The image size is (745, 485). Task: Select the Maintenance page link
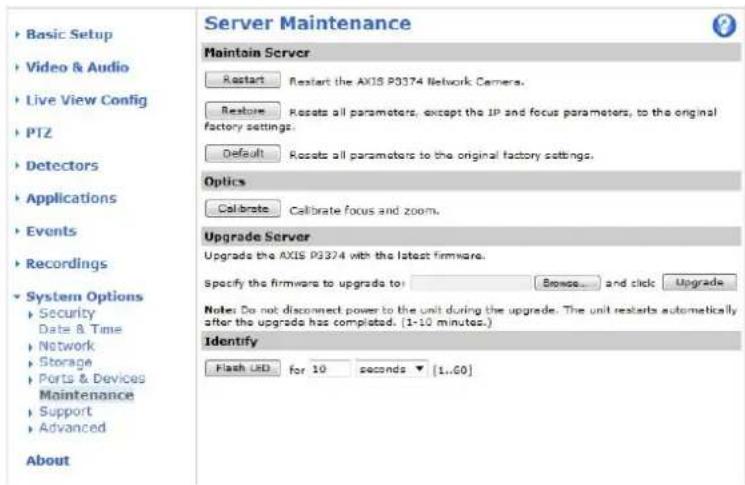(86, 395)
